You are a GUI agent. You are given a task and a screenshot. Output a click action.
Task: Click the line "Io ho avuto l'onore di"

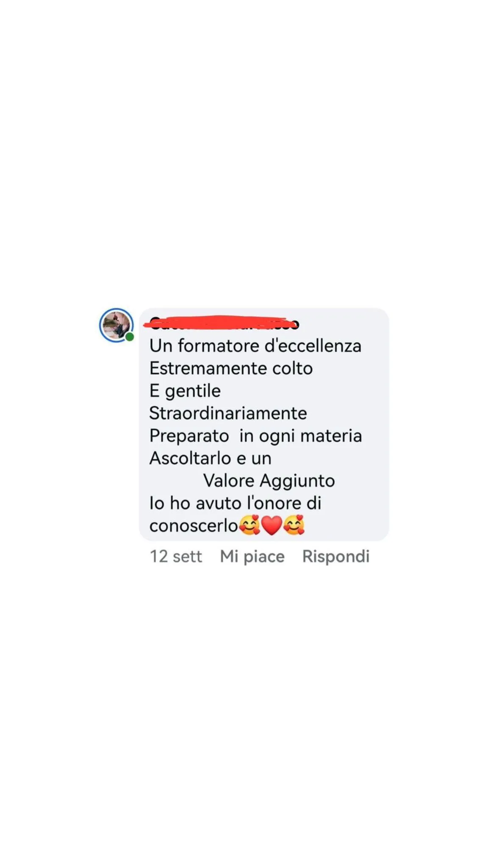[236, 503]
